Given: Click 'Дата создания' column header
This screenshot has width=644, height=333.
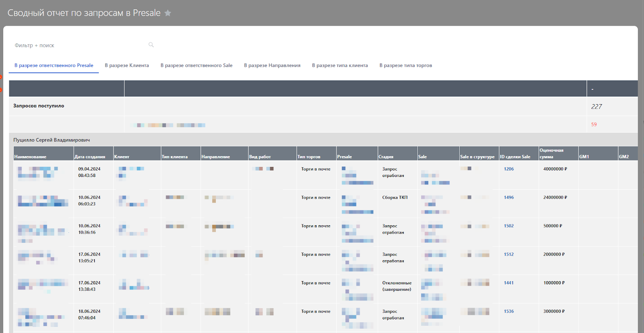Looking at the screenshot, I should [x=90, y=157].
